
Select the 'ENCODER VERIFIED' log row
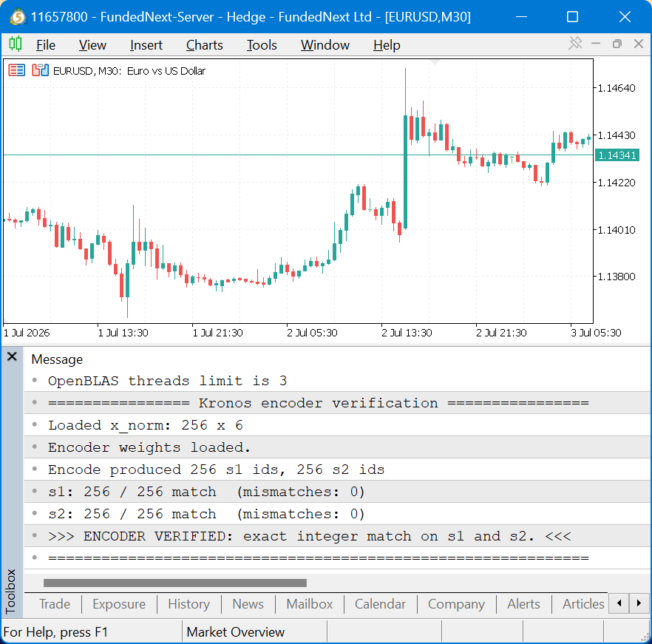338,536
